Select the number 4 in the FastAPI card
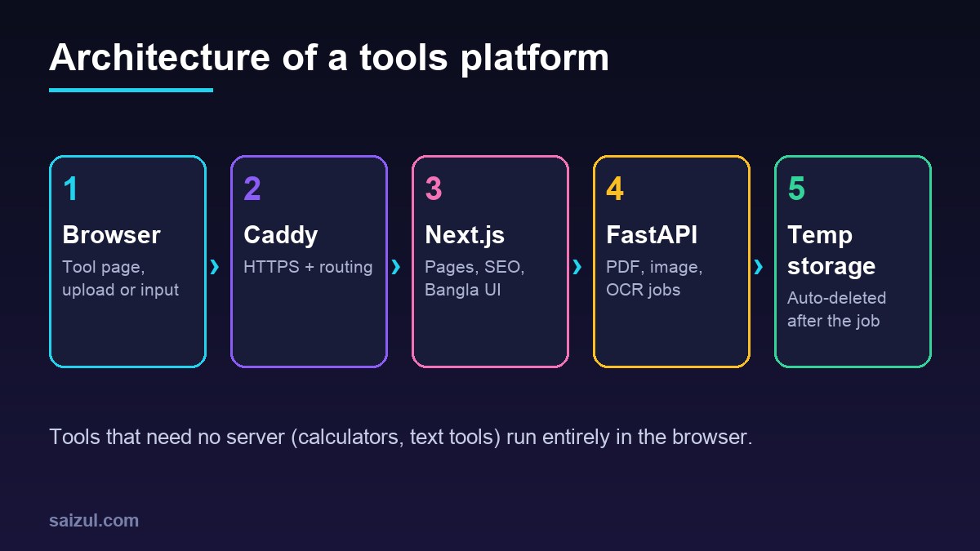The width and height of the screenshot is (980, 551). (615, 189)
